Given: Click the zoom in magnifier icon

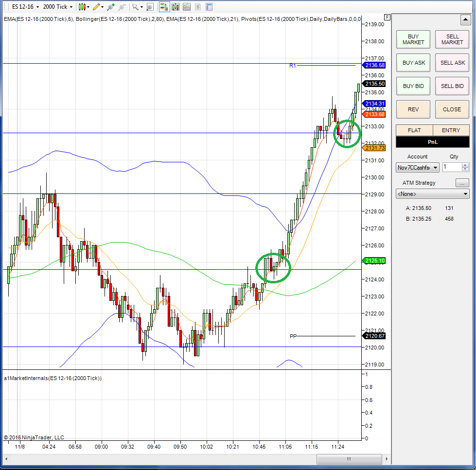Looking at the screenshot, I should (x=111, y=7).
